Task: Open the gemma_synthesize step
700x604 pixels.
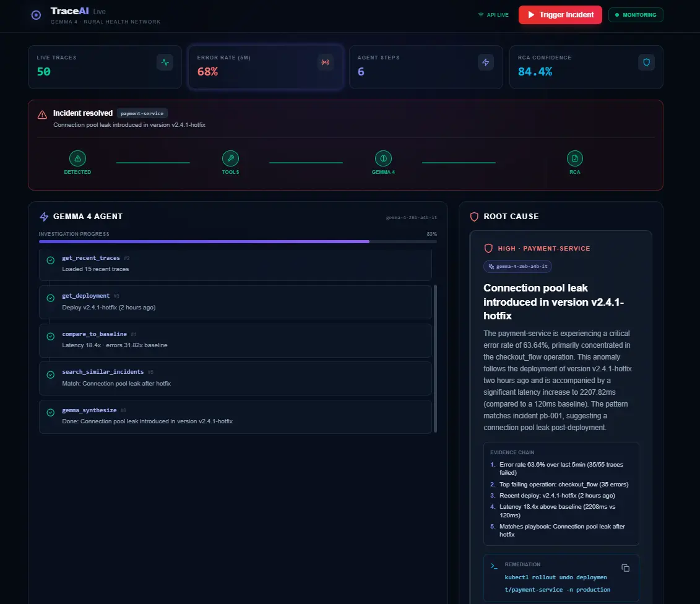Action: coord(235,416)
